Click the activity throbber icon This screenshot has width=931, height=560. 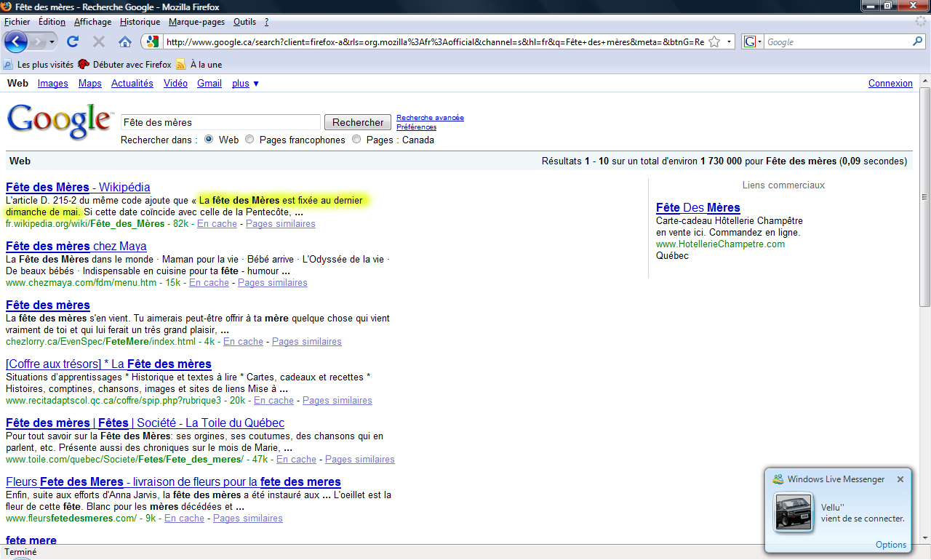tap(921, 22)
